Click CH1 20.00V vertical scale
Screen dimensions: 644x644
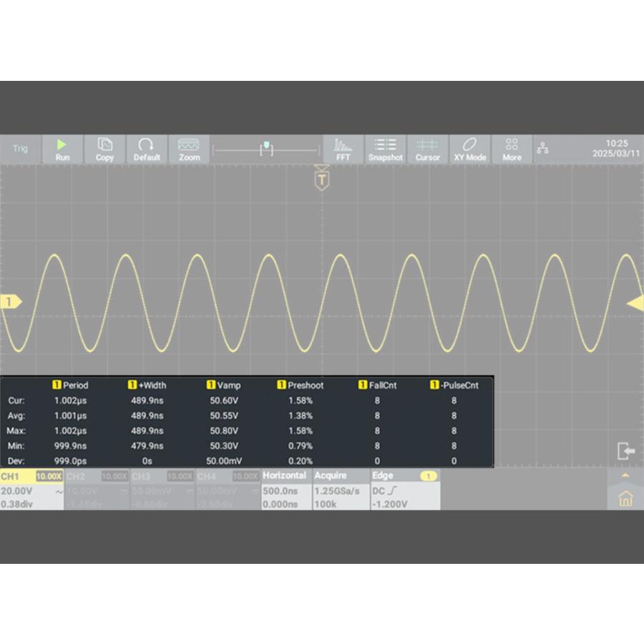16,491
